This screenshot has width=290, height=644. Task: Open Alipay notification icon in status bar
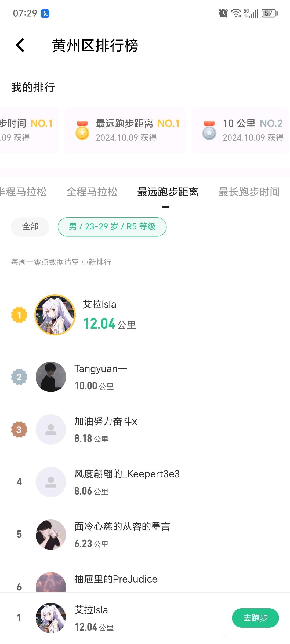45,13
